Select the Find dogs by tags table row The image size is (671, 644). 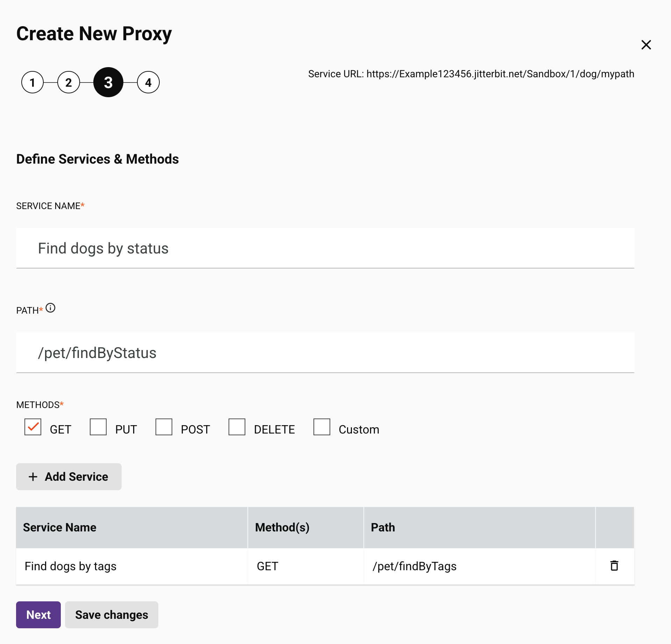point(140,566)
